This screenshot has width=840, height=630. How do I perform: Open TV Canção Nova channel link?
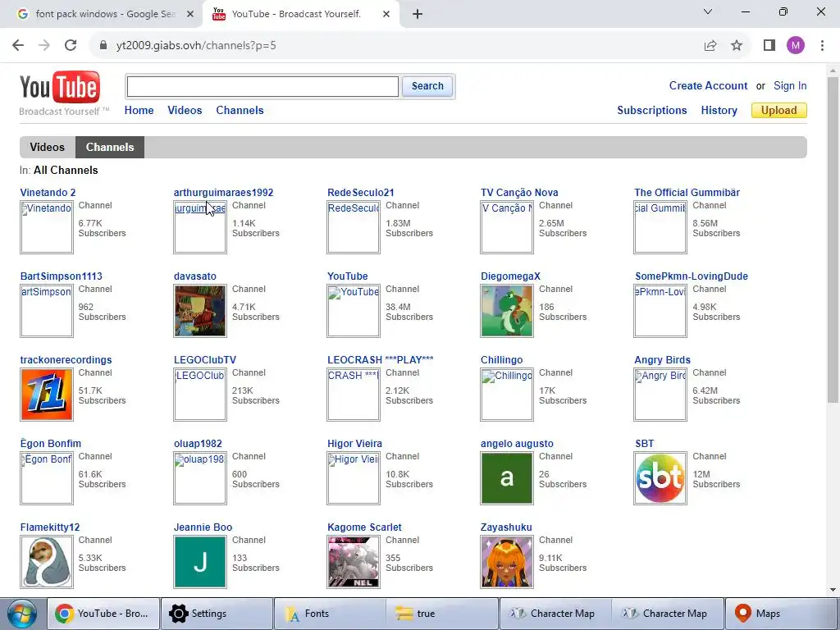[x=519, y=192]
